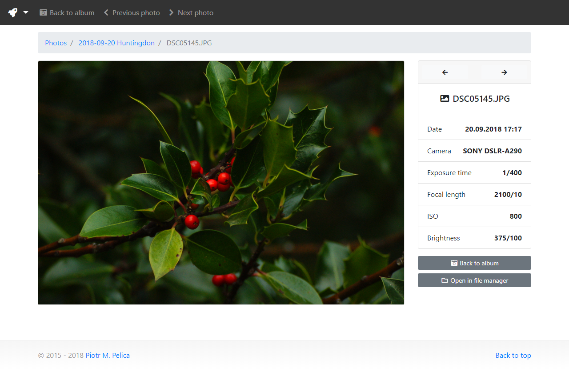Open the Piotr M. Pelica footer link
The height and width of the screenshot is (392, 569).
108,356
